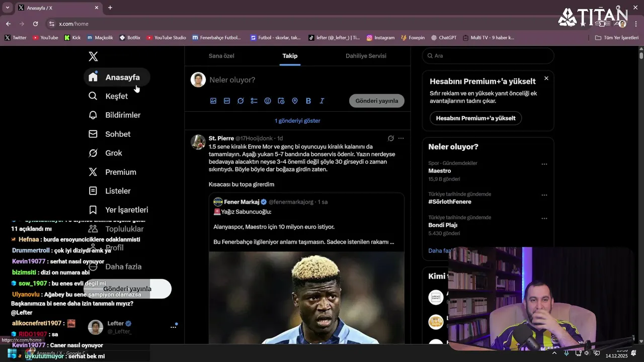Open more options for Maestro trend
Viewport: 644px width, 362px height.
(x=544, y=164)
